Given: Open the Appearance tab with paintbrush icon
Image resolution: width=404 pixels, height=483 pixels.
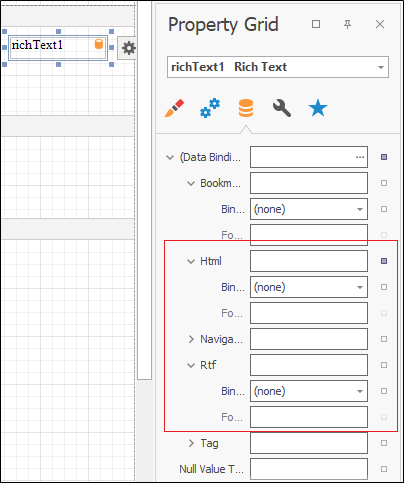Looking at the screenshot, I should click(x=174, y=108).
